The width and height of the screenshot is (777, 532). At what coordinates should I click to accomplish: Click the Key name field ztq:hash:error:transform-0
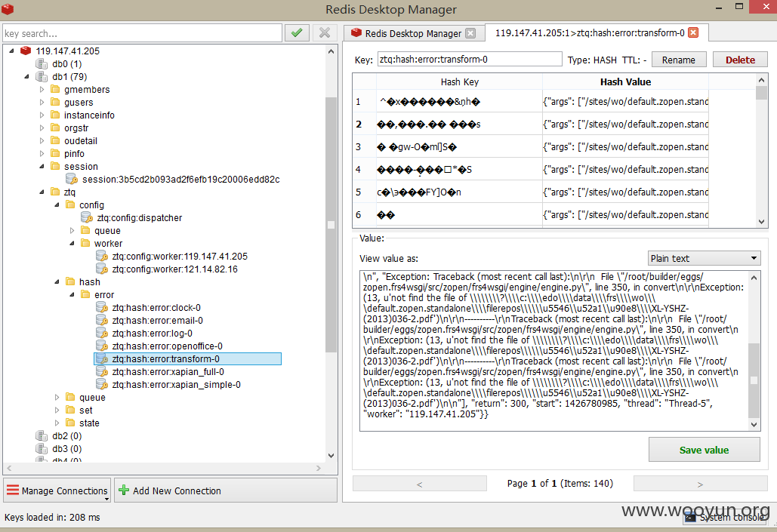[470, 60]
